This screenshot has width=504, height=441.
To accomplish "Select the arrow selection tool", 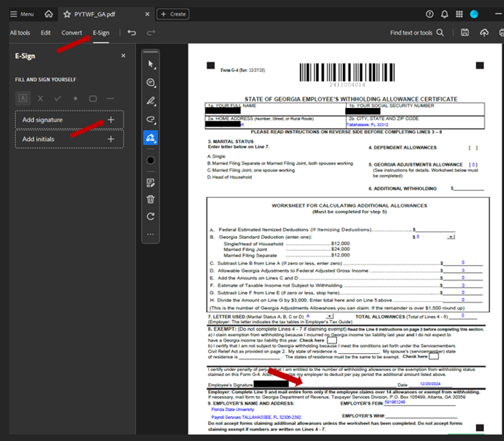I will click(x=151, y=64).
